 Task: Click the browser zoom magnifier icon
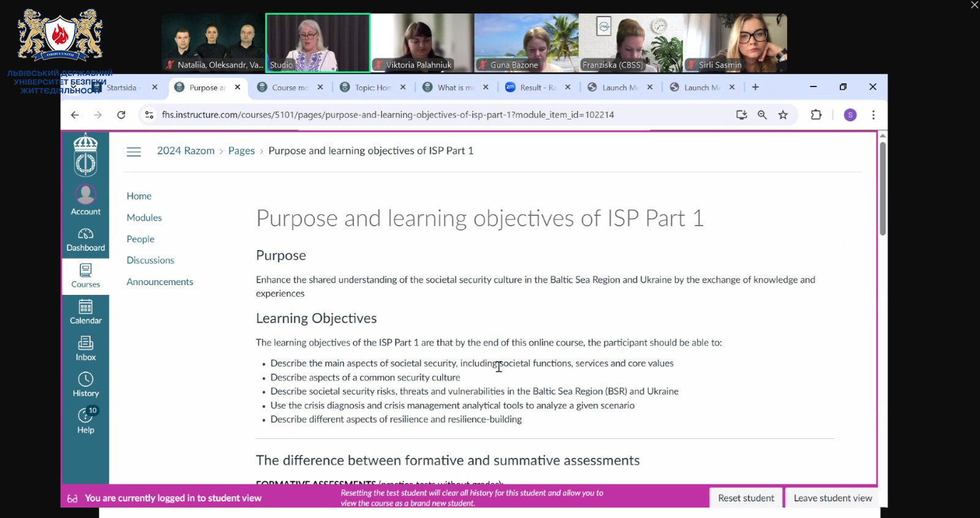click(x=762, y=115)
